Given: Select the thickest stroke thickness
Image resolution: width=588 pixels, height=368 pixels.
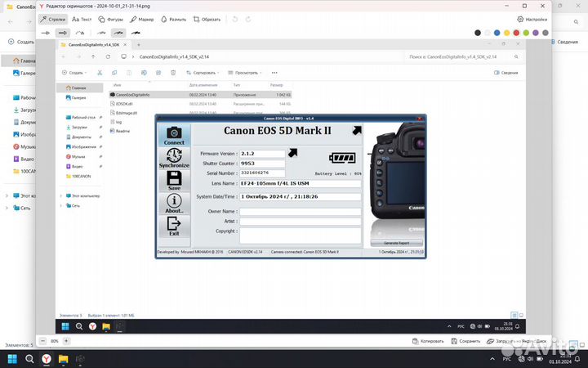Looking at the screenshot, I should pyautogui.click(x=136, y=33).
